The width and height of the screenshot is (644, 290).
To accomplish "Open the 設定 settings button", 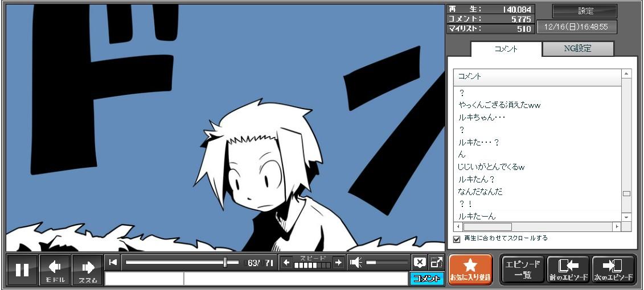I will 585,11.
